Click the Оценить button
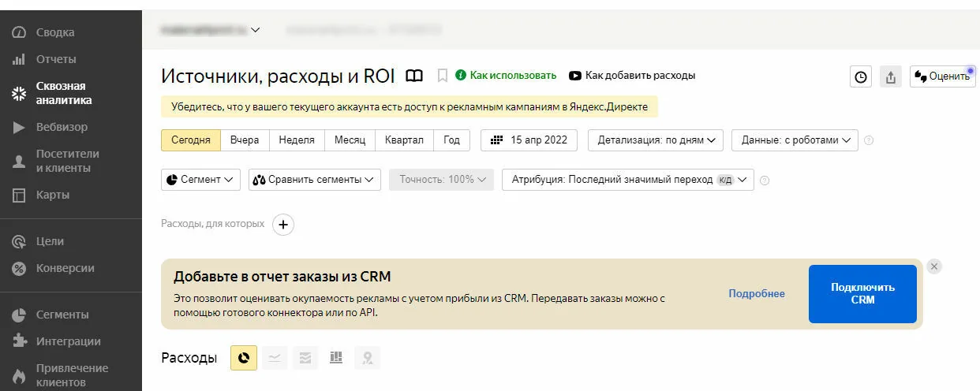 point(943,76)
